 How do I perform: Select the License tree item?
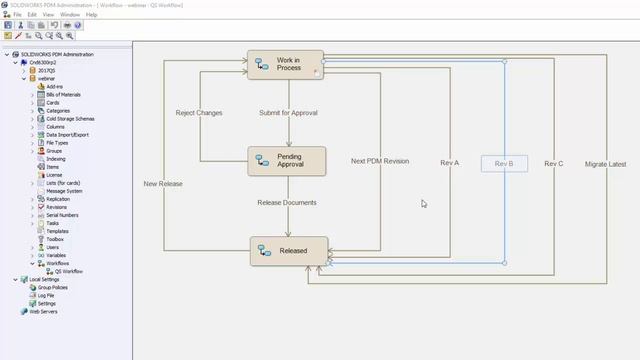pos(54,175)
